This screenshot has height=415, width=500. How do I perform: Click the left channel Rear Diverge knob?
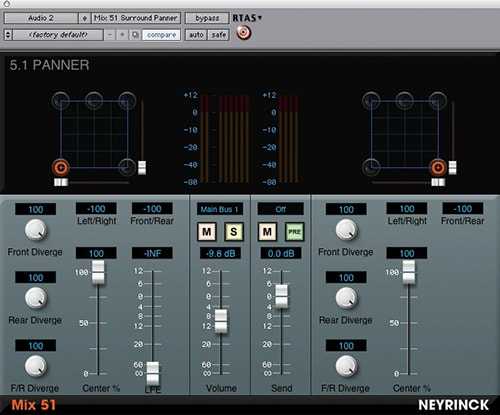[36, 298]
